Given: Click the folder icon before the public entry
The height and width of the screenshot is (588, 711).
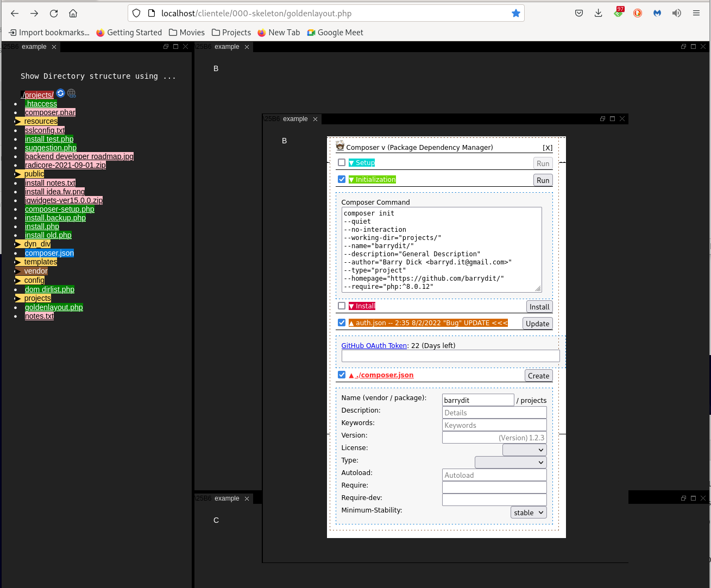Looking at the screenshot, I should coord(17,174).
